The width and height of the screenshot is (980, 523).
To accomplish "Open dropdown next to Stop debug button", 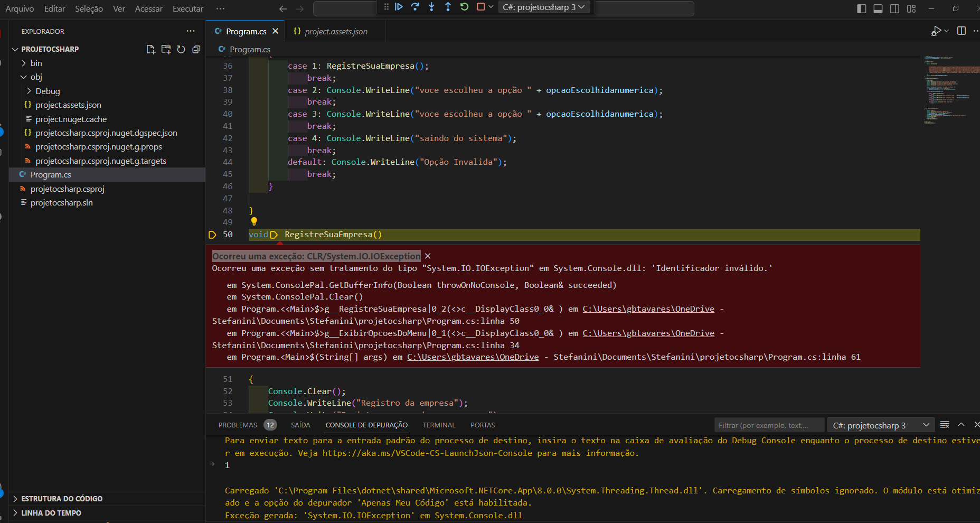I will coord(491,7).
